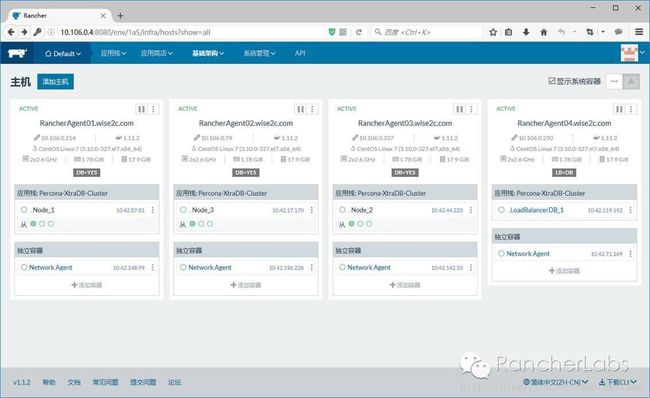Click the LB=DB label on RancherAgent04
The image size is (650, 398).
pos(564,172)
